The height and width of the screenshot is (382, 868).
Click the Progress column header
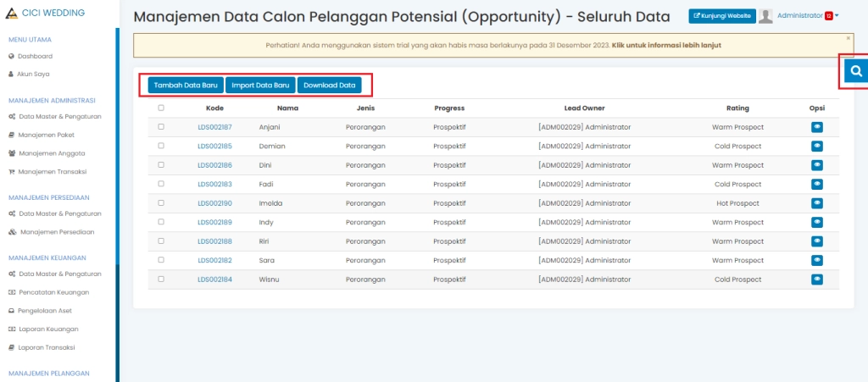tap(449, 108)
